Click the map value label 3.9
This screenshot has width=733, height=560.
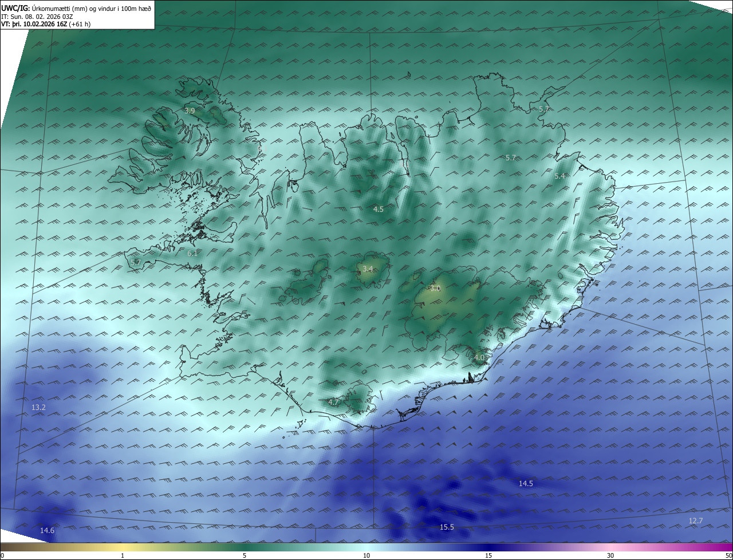click(x=190, y=111)
